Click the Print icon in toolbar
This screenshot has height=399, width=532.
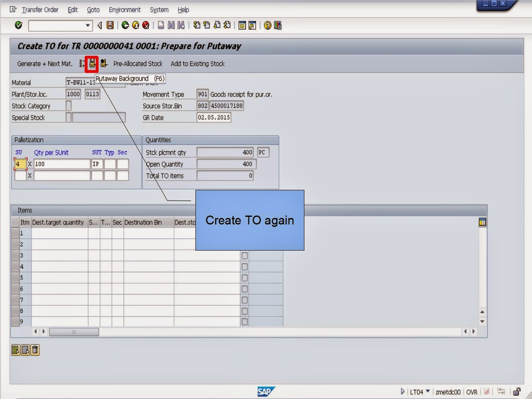(x=161, y=25)
